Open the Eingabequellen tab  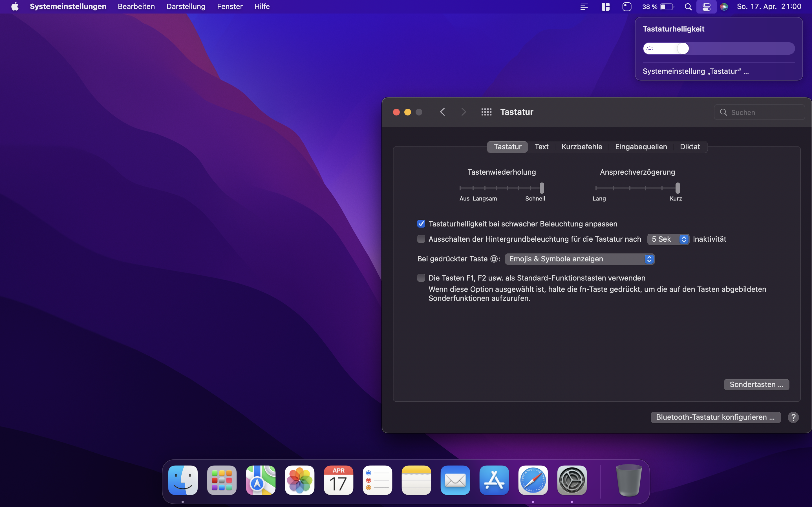tap(641, 147)
